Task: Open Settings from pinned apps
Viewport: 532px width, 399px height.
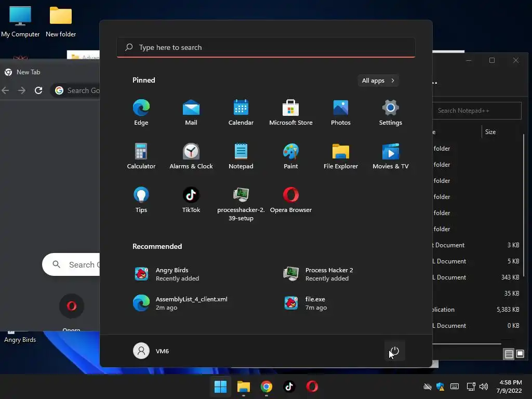Action: pyautogui.click(x=391, y=113)
